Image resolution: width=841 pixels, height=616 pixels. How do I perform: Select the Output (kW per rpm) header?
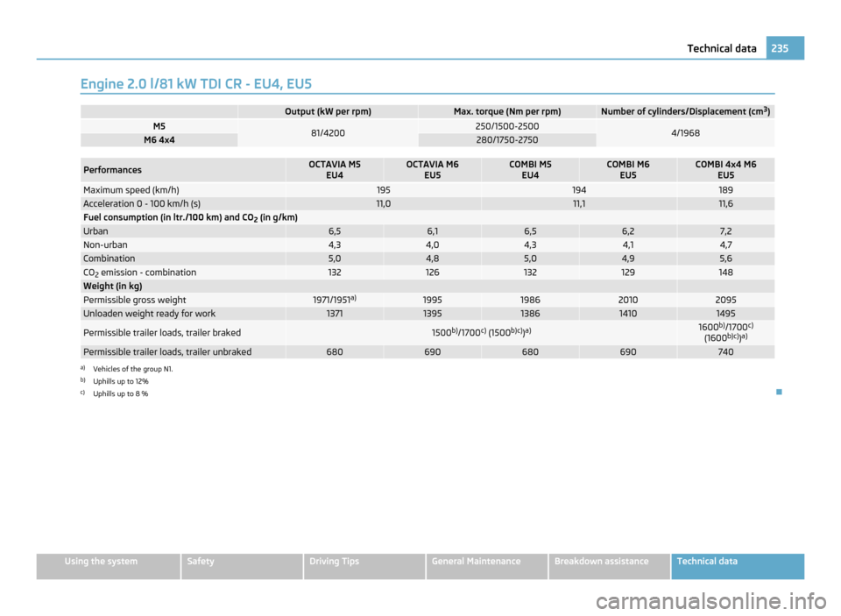point(328,111)
